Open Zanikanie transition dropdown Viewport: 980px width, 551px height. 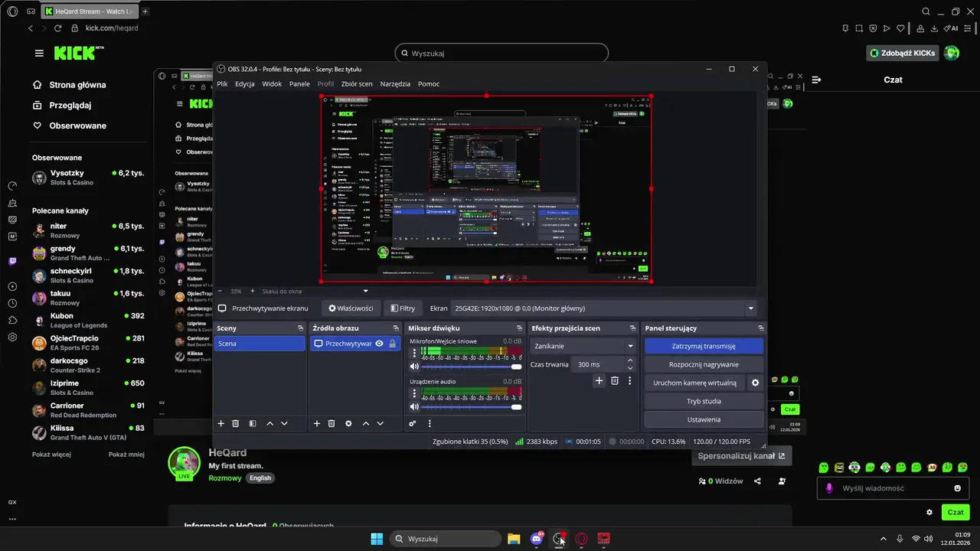coord(583,346)
